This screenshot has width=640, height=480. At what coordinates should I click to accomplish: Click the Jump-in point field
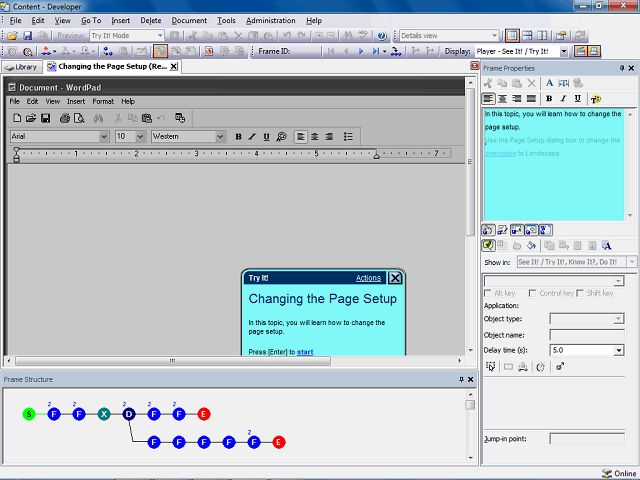click(x=587, y=439)
